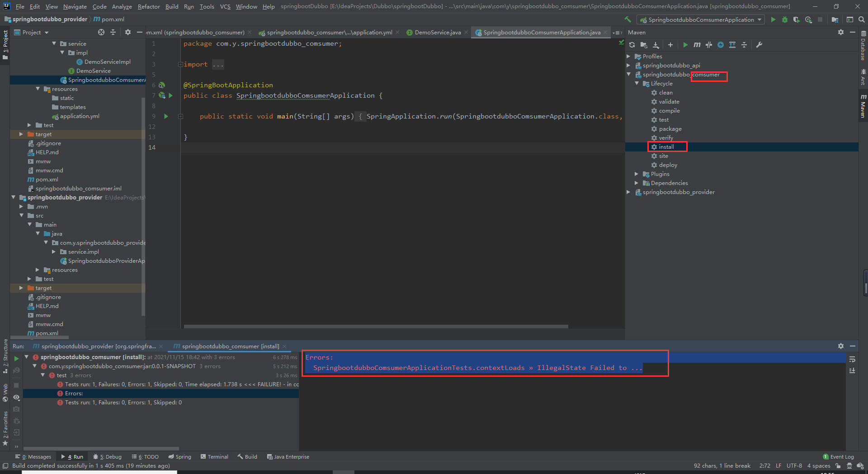Viewport: 868px width, 474px height.
Task: Open Search Everywhere magnifier icon
Action: pos(862,19)
